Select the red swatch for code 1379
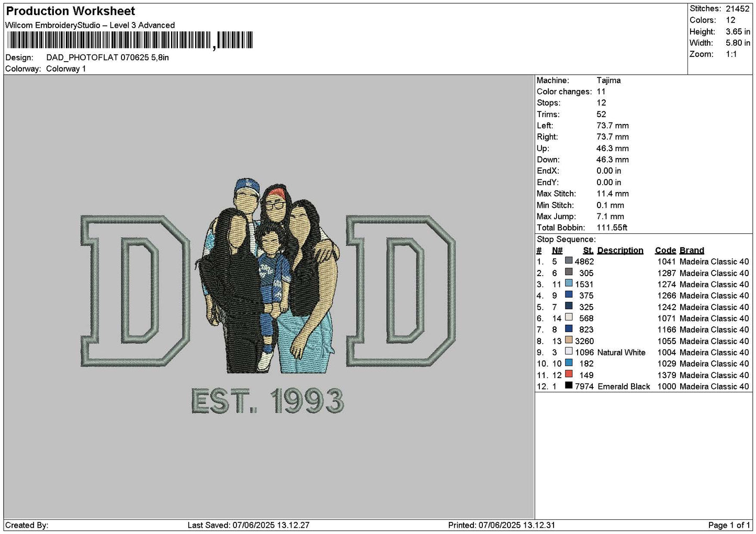756x534 pixels. [x=569, y=374]
